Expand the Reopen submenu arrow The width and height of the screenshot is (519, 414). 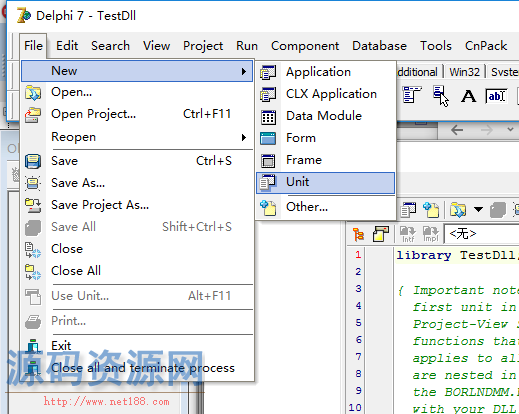point(244,137)
